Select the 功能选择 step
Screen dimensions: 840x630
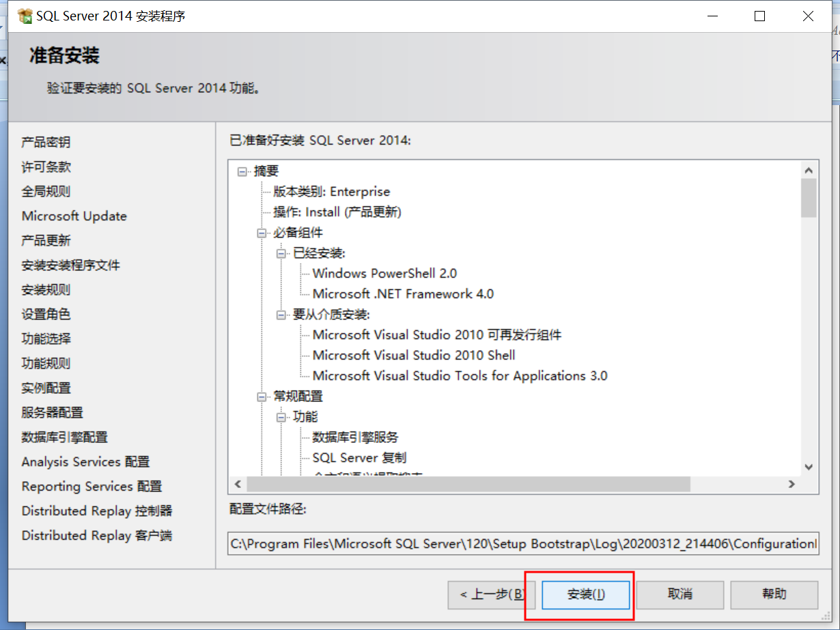(x=46, y=339)
